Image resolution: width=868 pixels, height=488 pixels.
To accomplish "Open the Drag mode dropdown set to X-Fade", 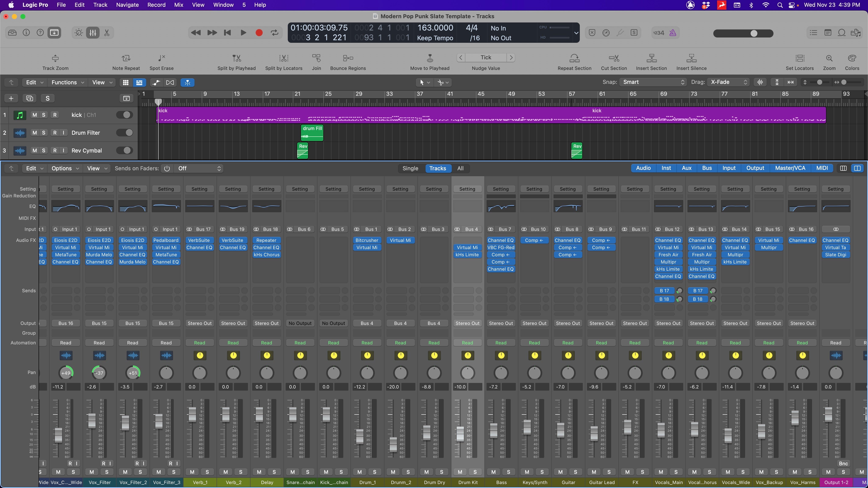I will 728,82.
